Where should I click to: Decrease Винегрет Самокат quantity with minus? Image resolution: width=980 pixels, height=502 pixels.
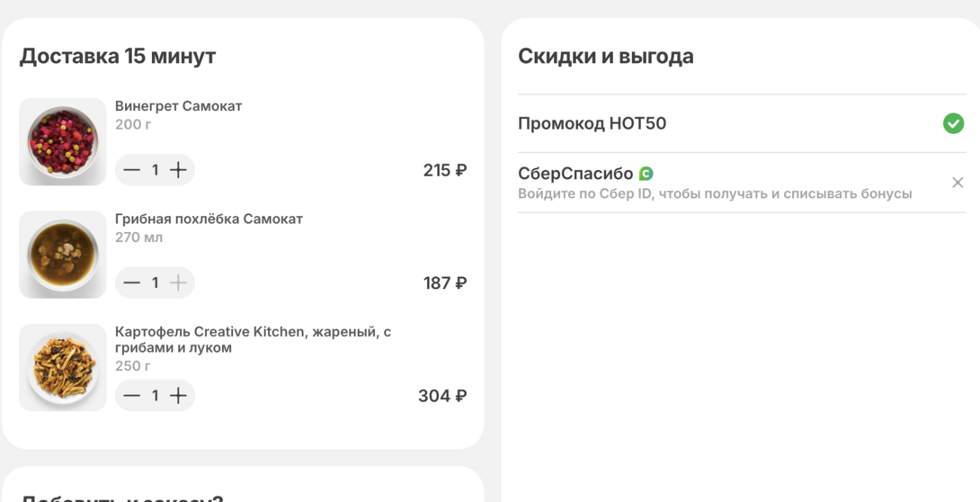point(132,170)
